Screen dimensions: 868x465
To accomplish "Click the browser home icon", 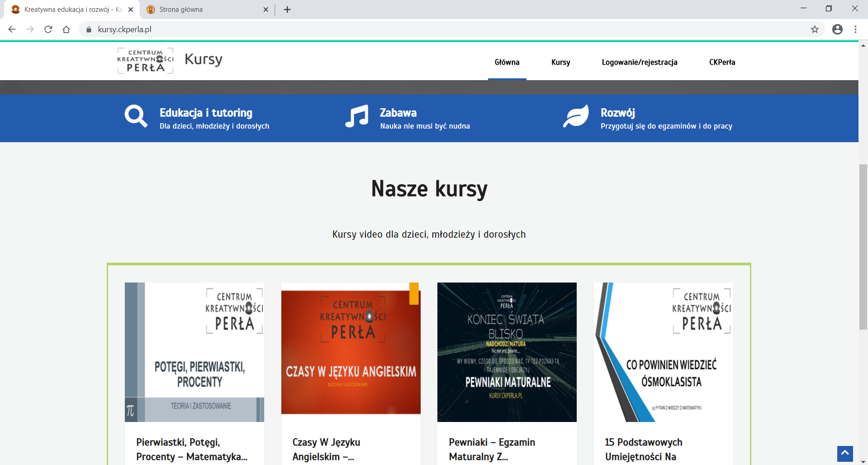I will 66,29.
